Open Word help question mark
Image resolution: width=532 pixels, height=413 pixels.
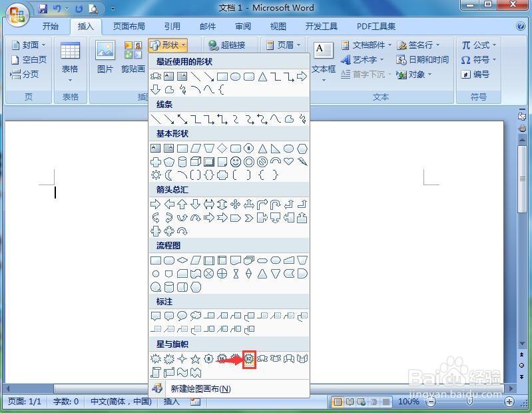pos(520,26)
